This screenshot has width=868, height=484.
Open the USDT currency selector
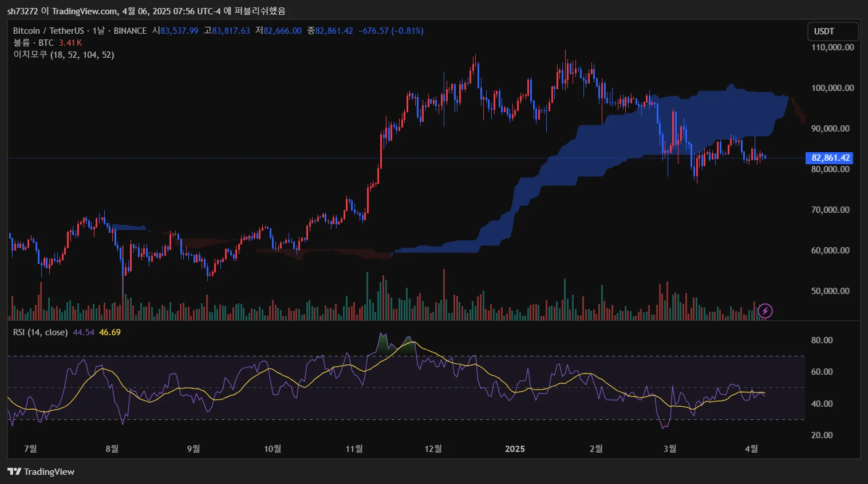click(x=833, y=31)
